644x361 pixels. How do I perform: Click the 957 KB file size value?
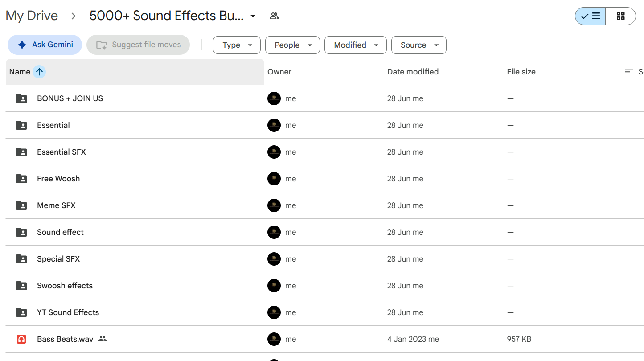tap(519, 339)
